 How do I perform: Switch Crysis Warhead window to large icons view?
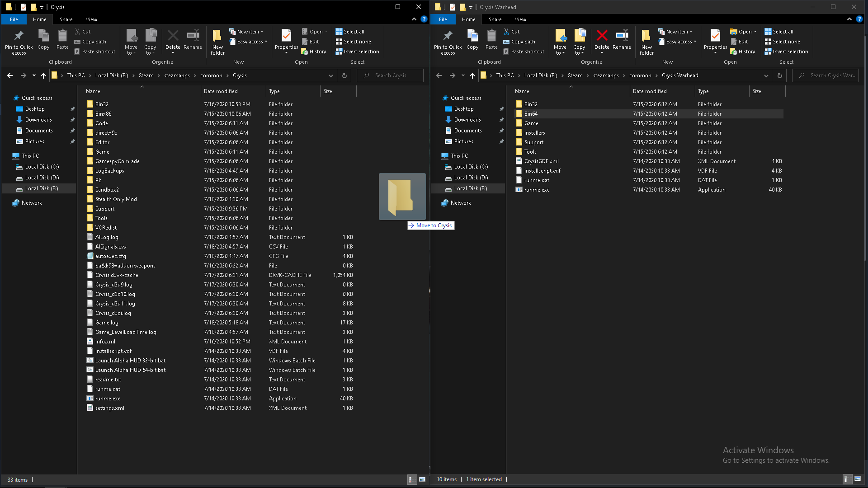point(858,479)
